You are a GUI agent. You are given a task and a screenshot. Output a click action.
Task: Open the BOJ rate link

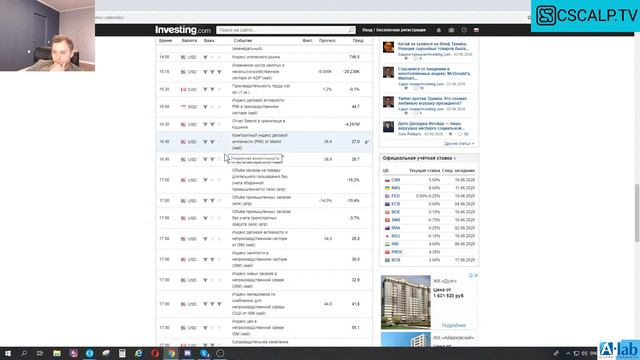tap(396, 236)
